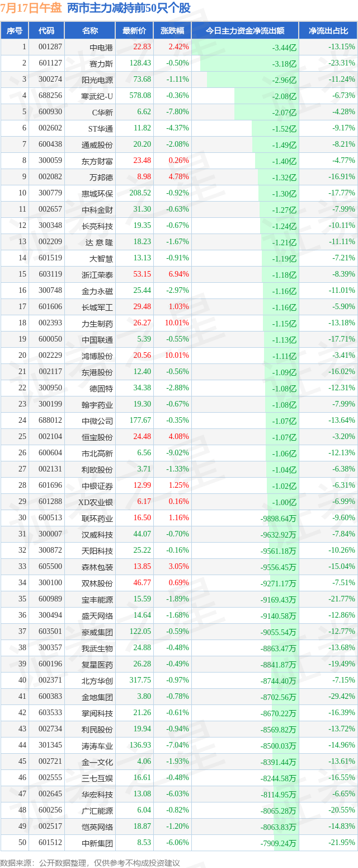Click the 名称 column header
The width and height of the screenshot is (358, 868).
(89, 31)
